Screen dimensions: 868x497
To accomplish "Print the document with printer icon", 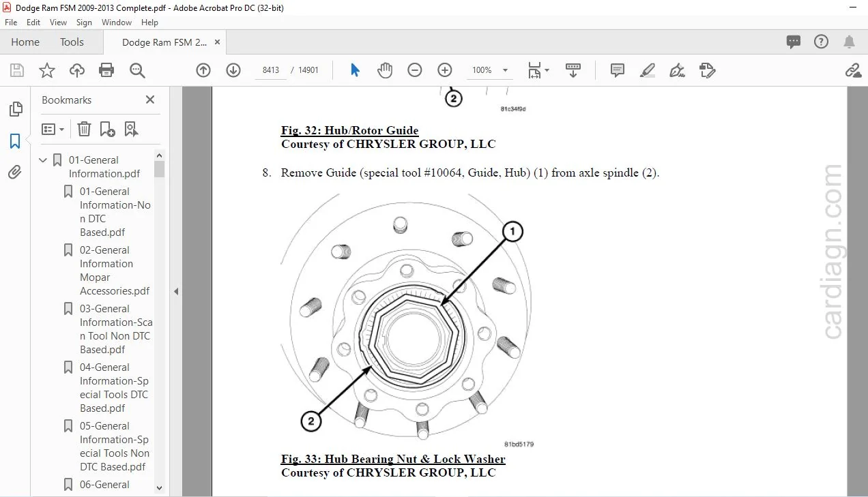I will tap(106, 70).
